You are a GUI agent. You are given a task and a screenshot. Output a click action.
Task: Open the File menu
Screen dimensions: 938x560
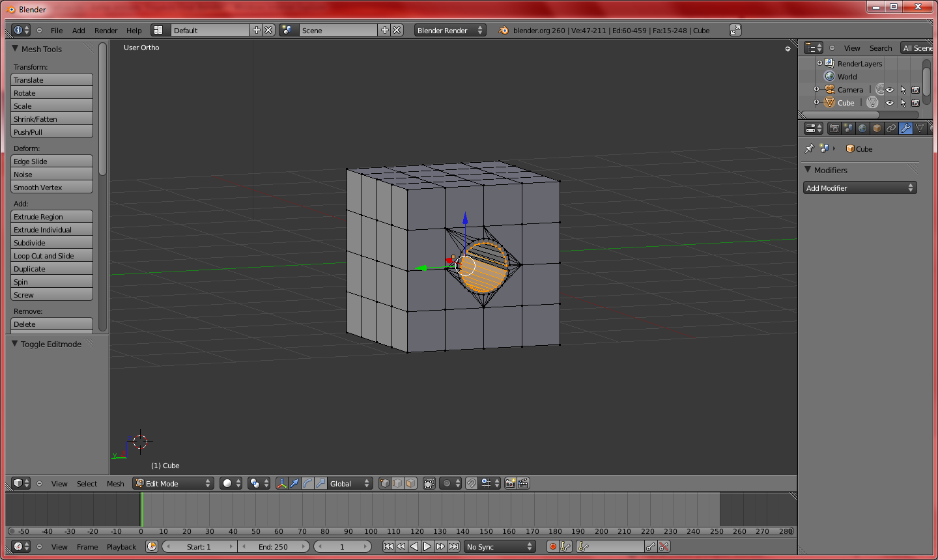tap(57, 30)
